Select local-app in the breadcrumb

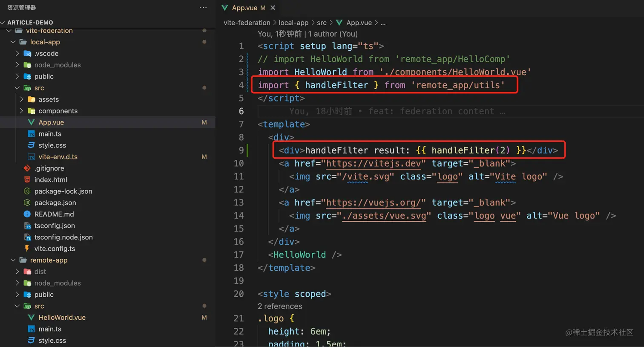pos(293,23)
